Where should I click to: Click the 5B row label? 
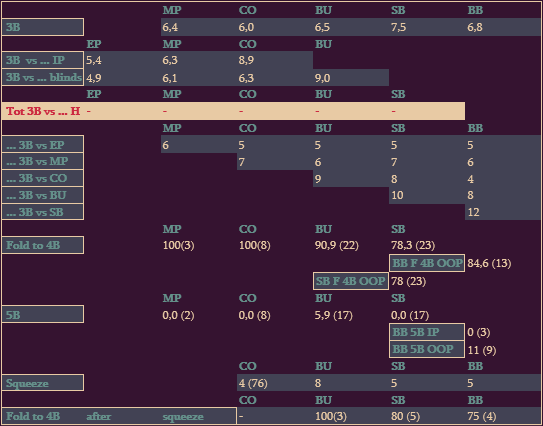[x=42, y=314]
